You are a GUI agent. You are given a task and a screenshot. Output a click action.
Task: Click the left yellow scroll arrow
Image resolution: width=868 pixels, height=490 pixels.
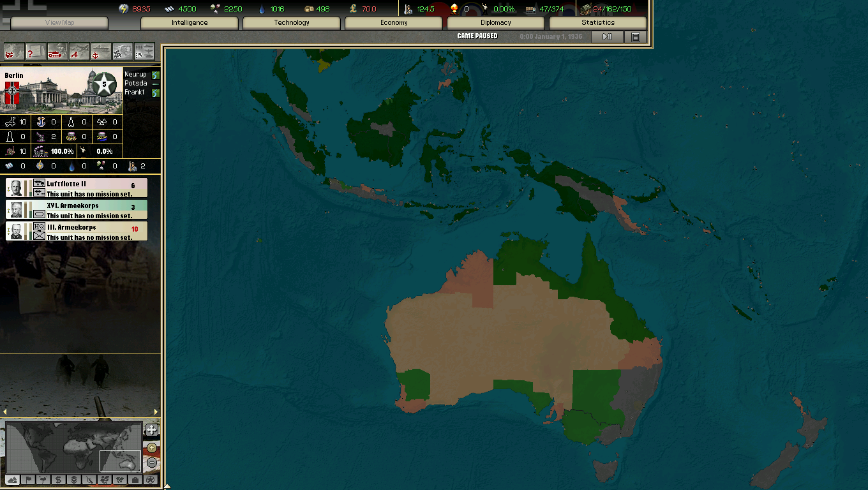[5, 412]
